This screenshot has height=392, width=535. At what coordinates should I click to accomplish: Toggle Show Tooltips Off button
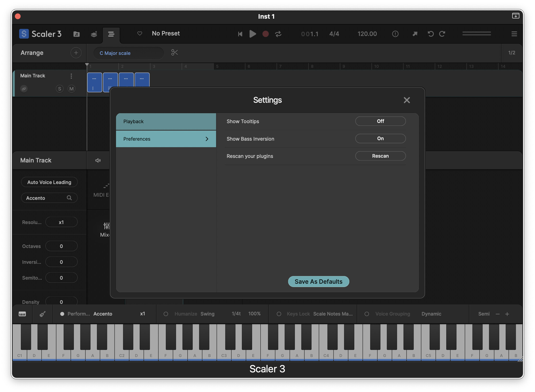point(380,121)
